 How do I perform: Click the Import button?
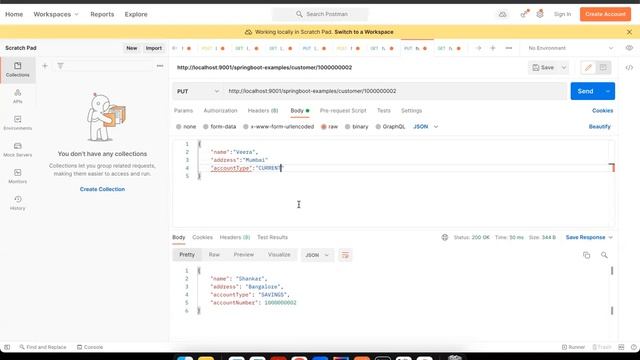click(x=154, y=48)
